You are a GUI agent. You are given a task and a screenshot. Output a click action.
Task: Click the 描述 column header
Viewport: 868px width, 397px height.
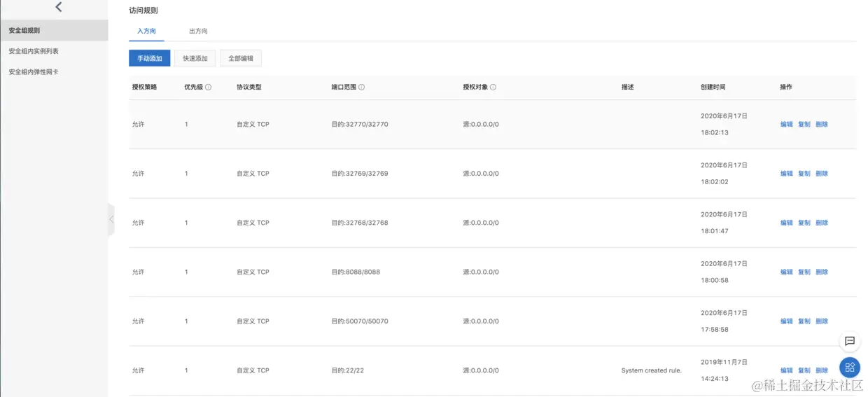(627, 88)
